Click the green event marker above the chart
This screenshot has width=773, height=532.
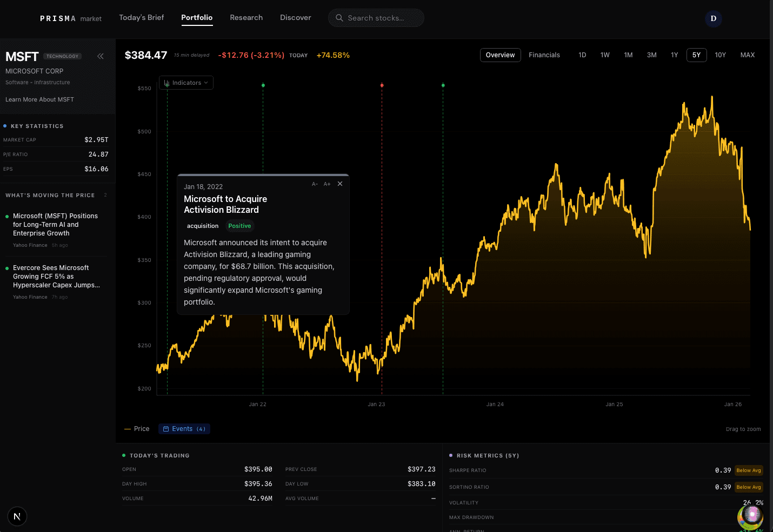(x=263, y=85)
